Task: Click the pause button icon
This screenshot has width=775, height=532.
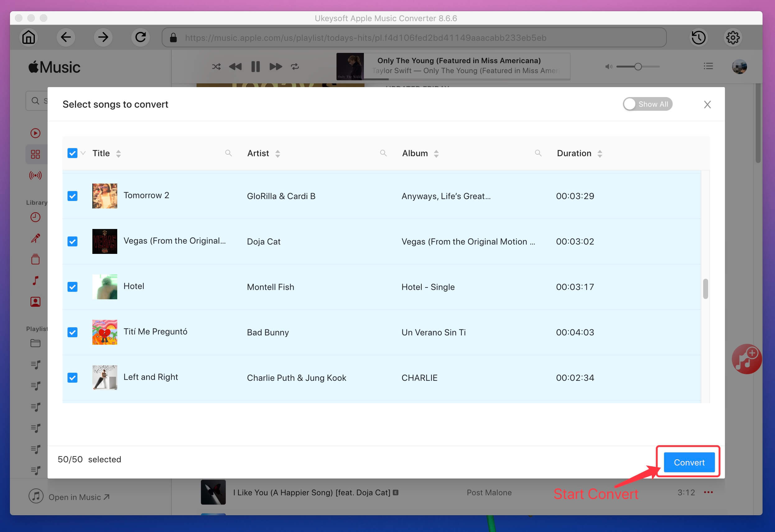Action: click(x=256, y=67)
